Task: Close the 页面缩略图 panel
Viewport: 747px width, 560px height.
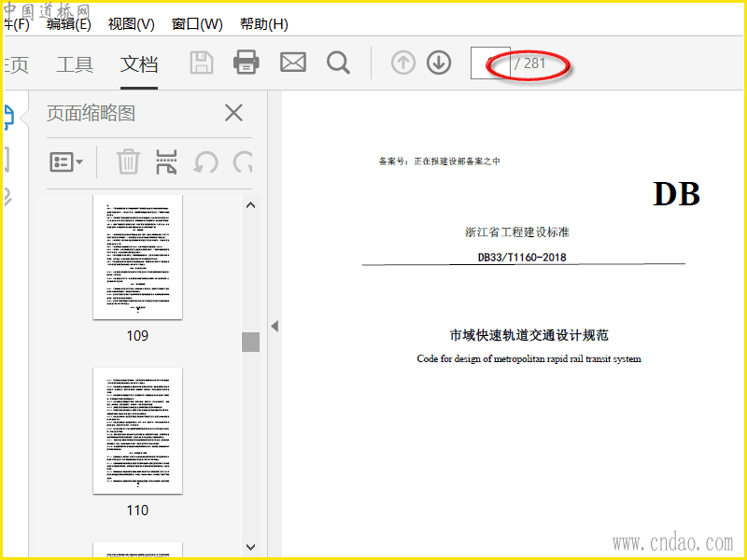Action: [x=233, y=113]
